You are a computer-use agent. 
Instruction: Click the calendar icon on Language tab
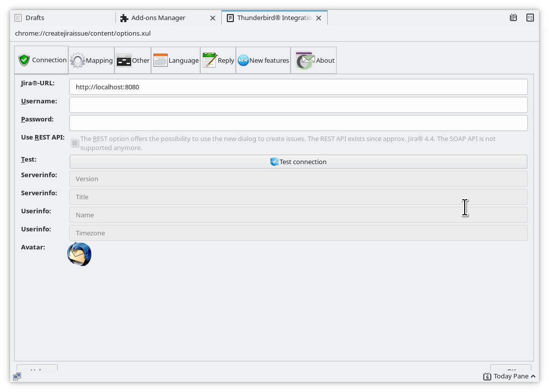coord(160,61)
